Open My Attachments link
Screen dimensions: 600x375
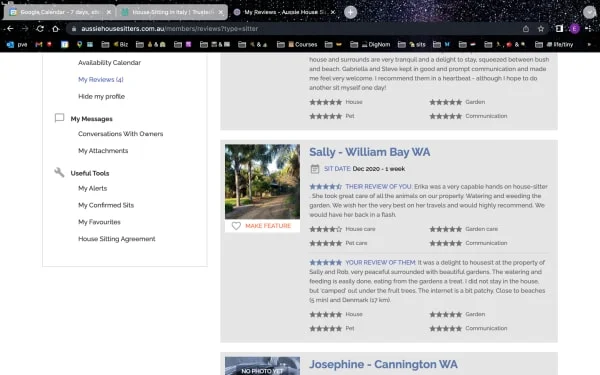tap(103, 151)
